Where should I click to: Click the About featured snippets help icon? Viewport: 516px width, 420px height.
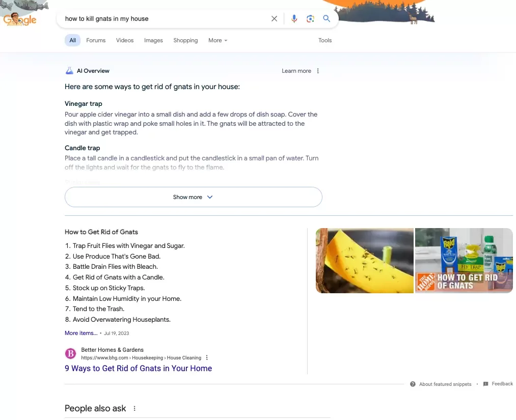[x=413, y=384]
